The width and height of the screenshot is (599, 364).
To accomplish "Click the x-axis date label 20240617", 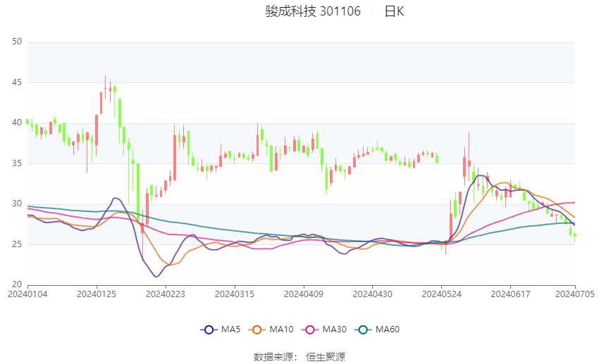I will (511, 294).
